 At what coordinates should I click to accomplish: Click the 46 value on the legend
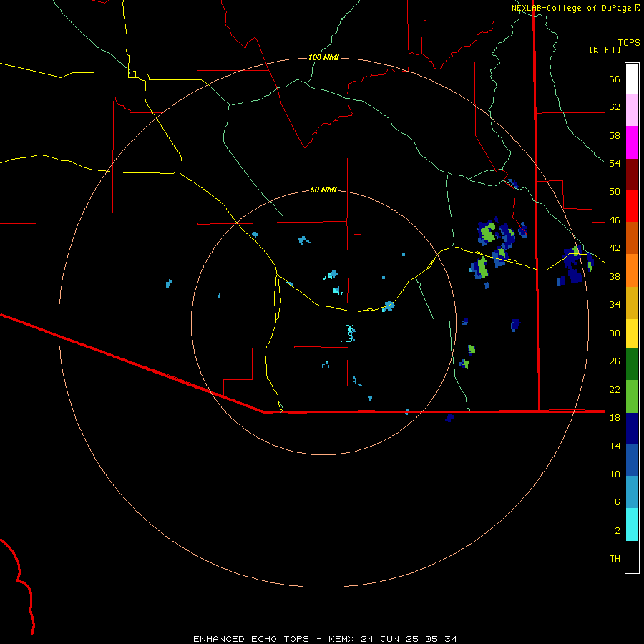(x=615, y=220)
